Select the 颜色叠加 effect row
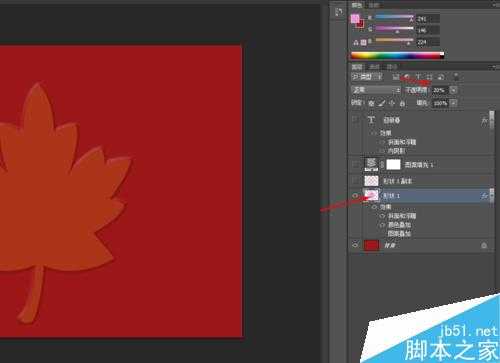The image size is (500, 363). point(399,225)
